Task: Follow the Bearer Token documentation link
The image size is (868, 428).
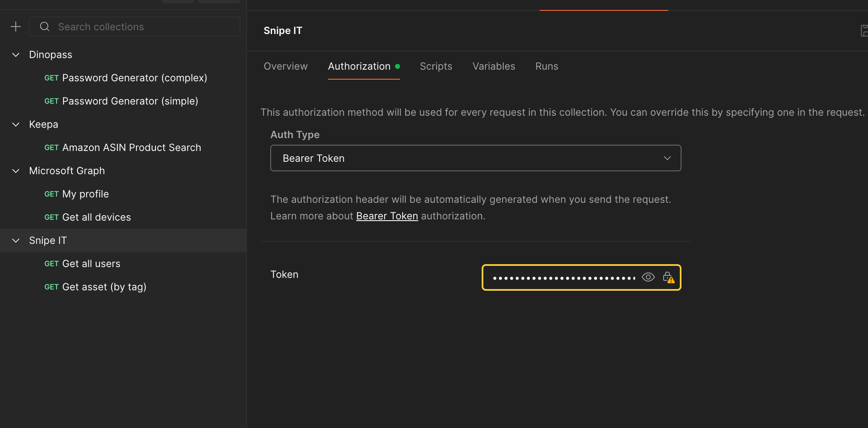Action: coord(387,216)
